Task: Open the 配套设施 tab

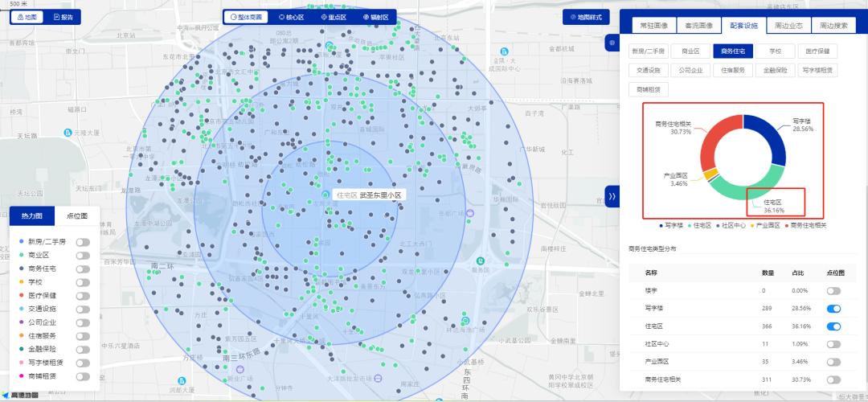Action: coord(744,26)
